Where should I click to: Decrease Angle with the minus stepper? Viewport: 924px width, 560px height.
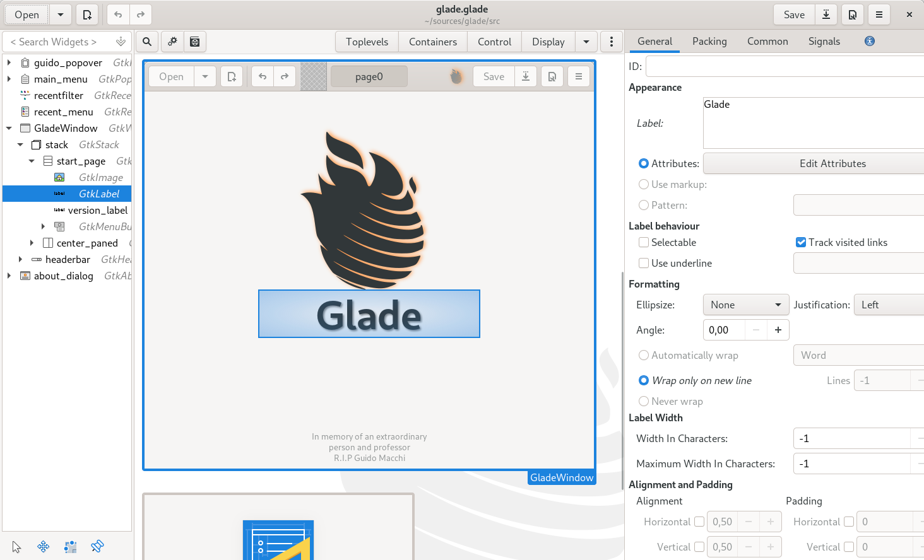(756, 330)
